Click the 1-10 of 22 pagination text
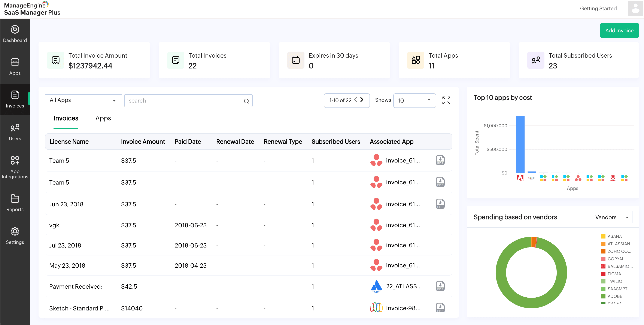Image resolution: width=644 pixels, height=325 pixels. [x=340, y=100]
